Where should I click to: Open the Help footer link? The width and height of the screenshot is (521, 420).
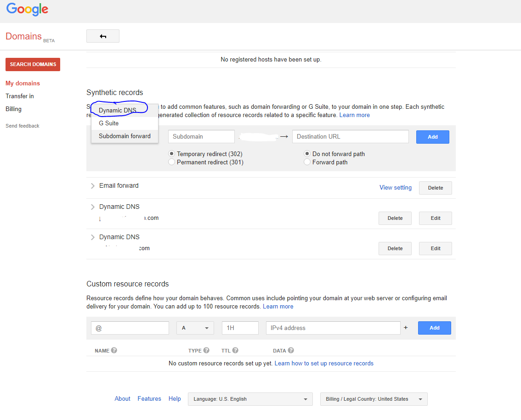coord(175,399)
